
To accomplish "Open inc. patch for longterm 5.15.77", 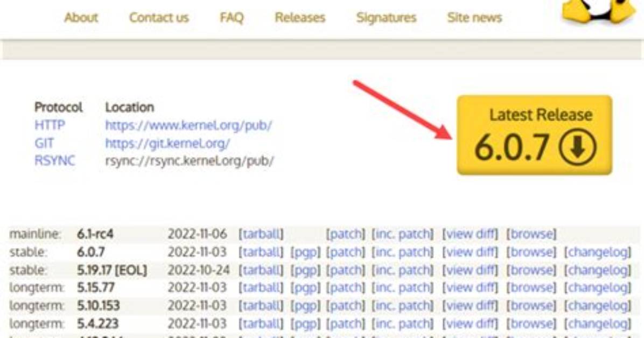I will pos(403,287).
